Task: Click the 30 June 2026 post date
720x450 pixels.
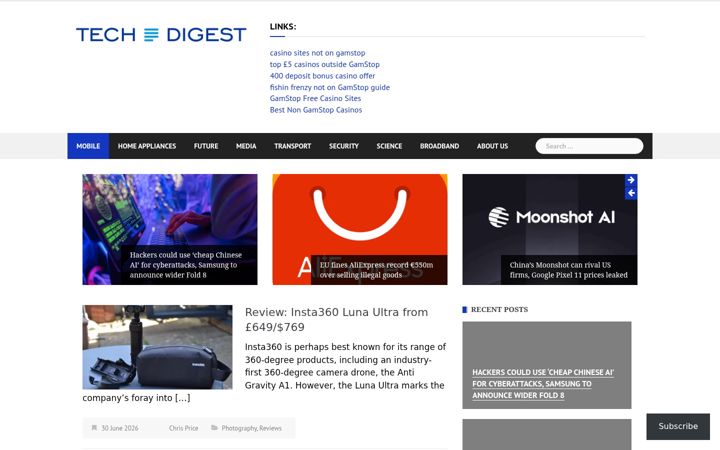Action: pos(119,428)
